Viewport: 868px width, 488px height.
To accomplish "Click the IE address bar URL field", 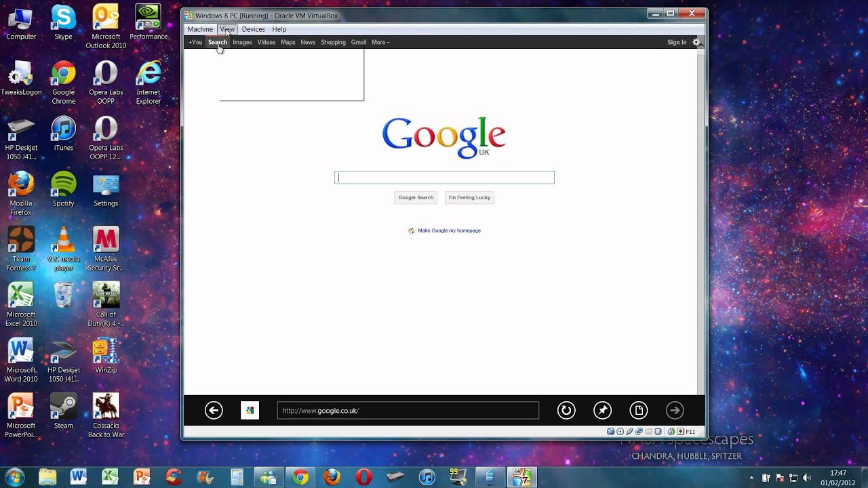I will tap(408, 410).
